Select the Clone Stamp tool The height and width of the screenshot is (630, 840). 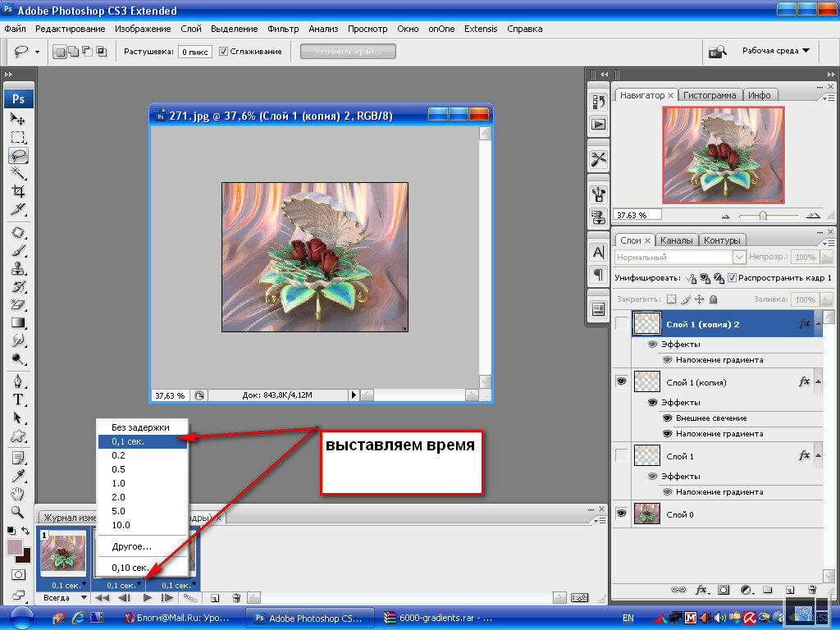tap(18, 268)
